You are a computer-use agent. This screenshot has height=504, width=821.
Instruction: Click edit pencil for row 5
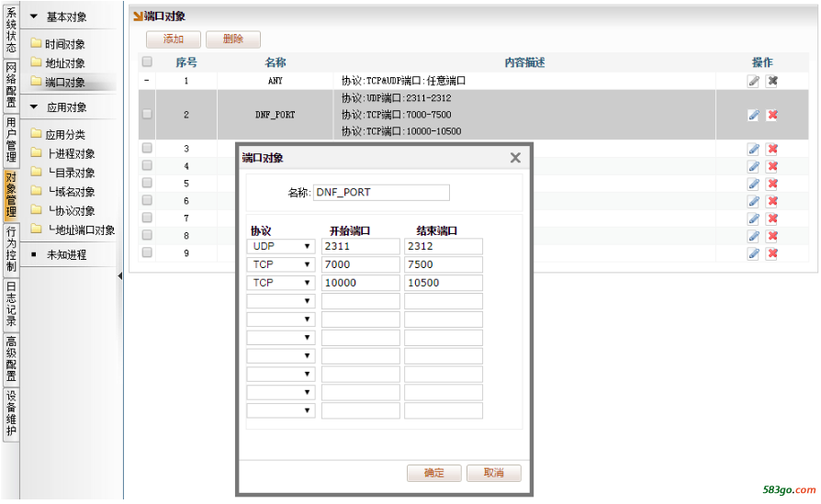(753, 185)
